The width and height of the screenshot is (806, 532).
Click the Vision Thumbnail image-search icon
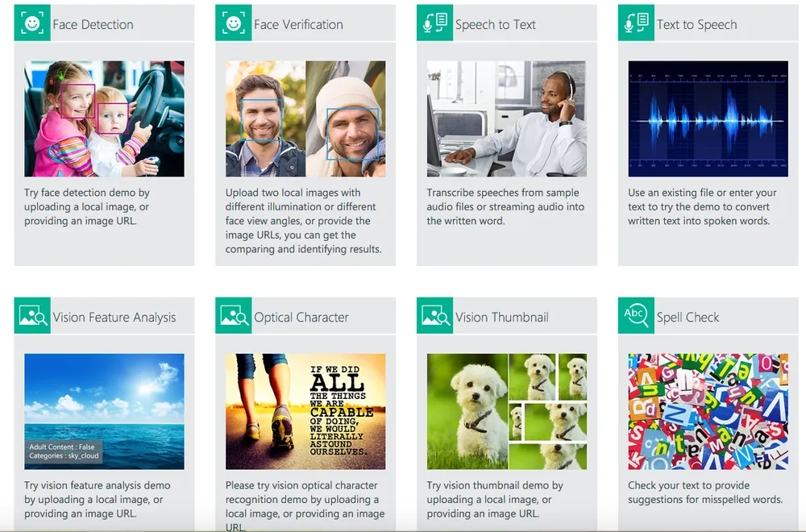(x=435, y=316)
